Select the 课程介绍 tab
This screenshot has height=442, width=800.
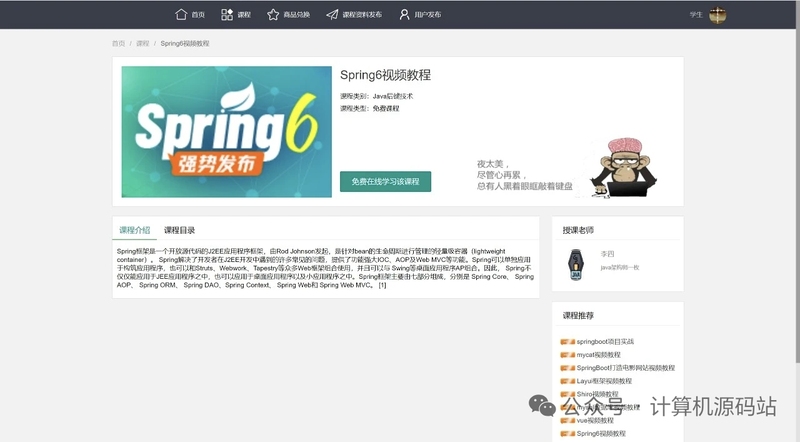pos(134,230)
